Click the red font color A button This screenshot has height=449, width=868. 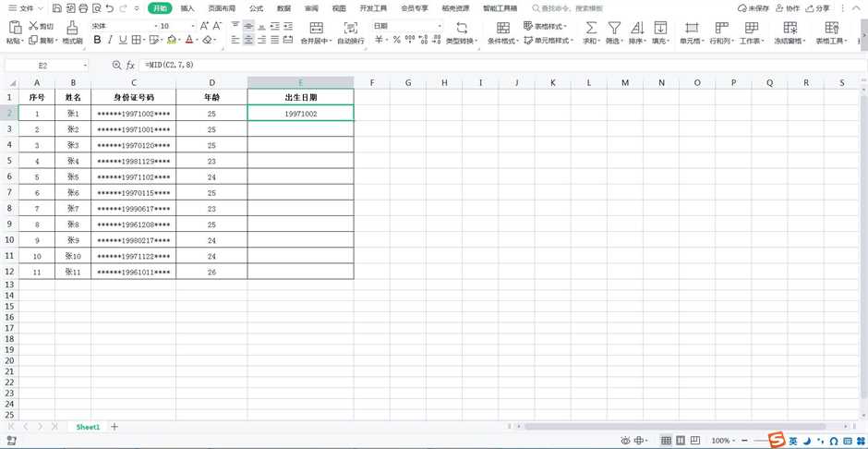point(189,40)
